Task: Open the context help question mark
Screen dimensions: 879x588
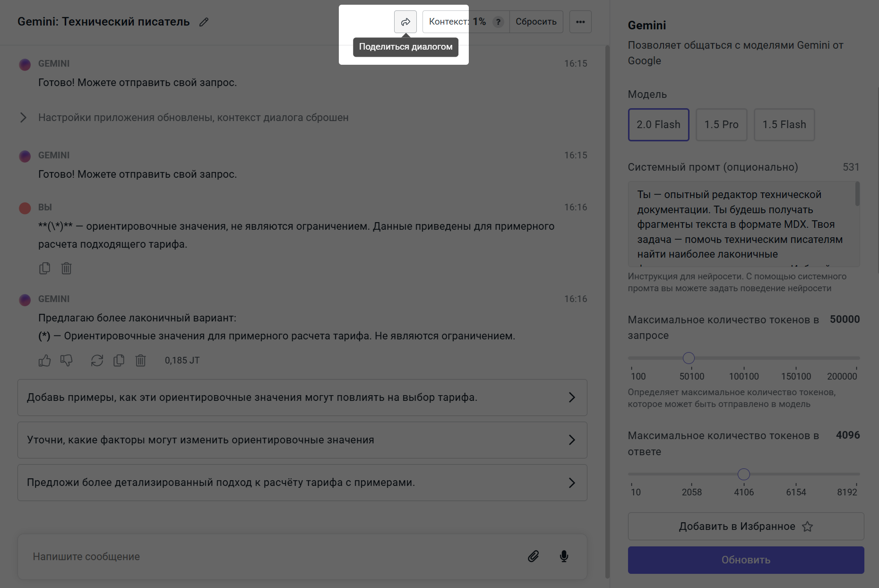Action: click(x=498, y=22)
